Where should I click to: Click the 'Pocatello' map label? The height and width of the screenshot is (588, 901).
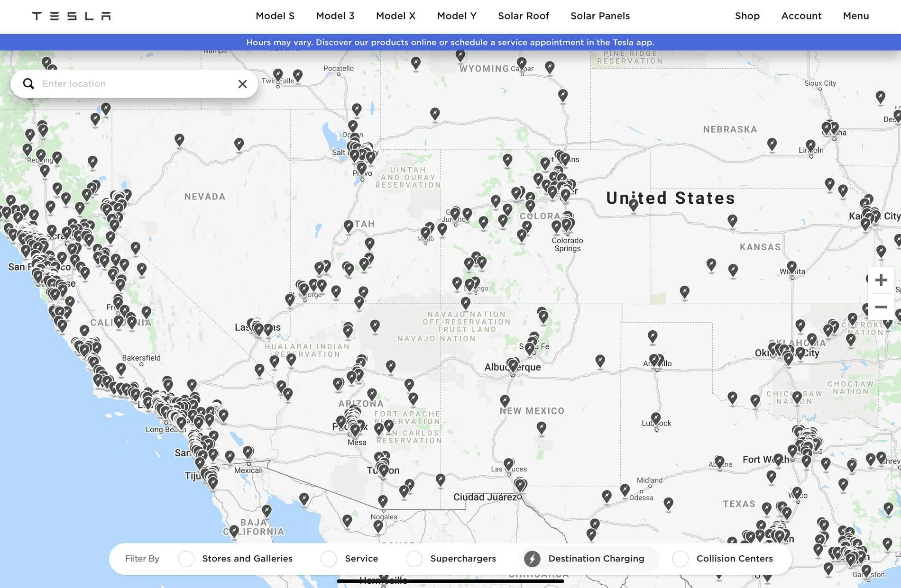click(339, 68)
